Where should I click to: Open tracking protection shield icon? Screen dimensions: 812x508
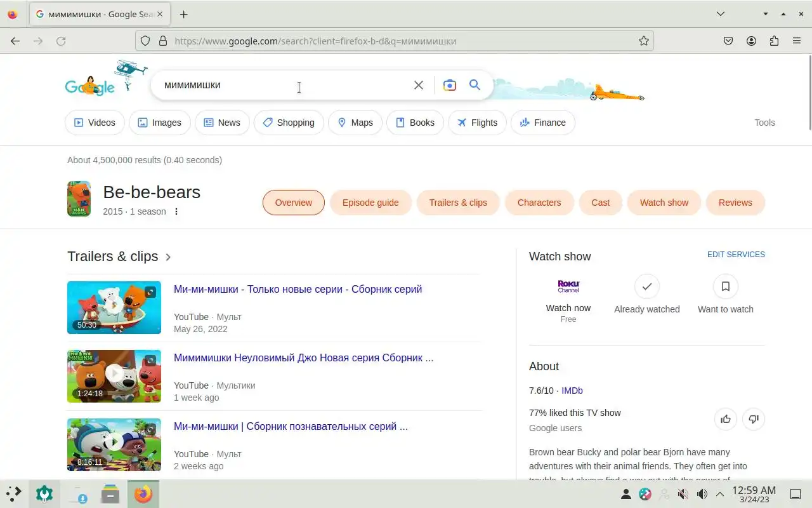pyautogui.click(x=145, y=41)
